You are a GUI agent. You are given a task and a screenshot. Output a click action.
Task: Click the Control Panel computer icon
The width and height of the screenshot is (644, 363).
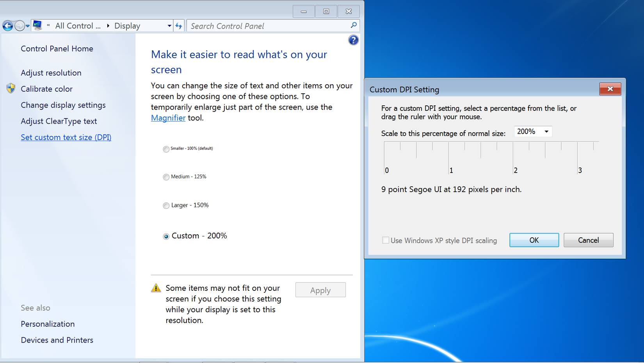click(x=37, y=25)
